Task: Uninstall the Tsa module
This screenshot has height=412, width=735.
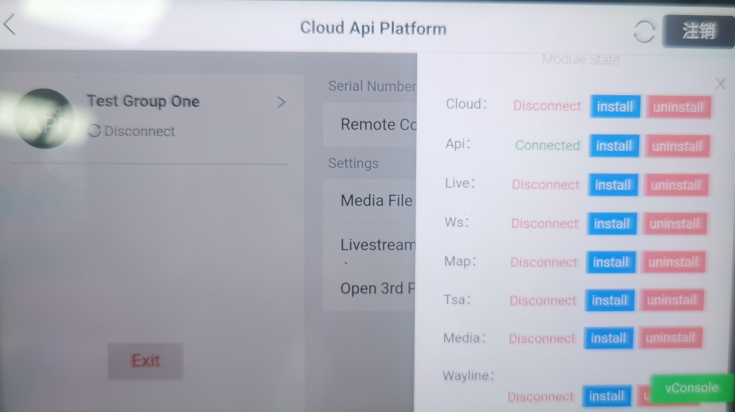Action: point(673,300)
